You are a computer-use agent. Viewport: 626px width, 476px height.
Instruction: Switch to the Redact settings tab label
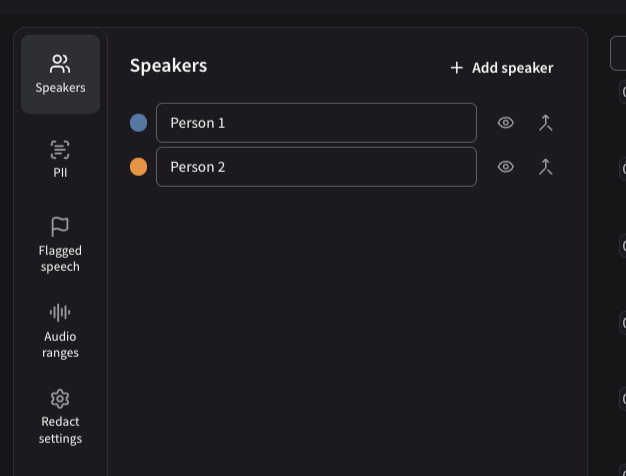click(x=60, y=430)
